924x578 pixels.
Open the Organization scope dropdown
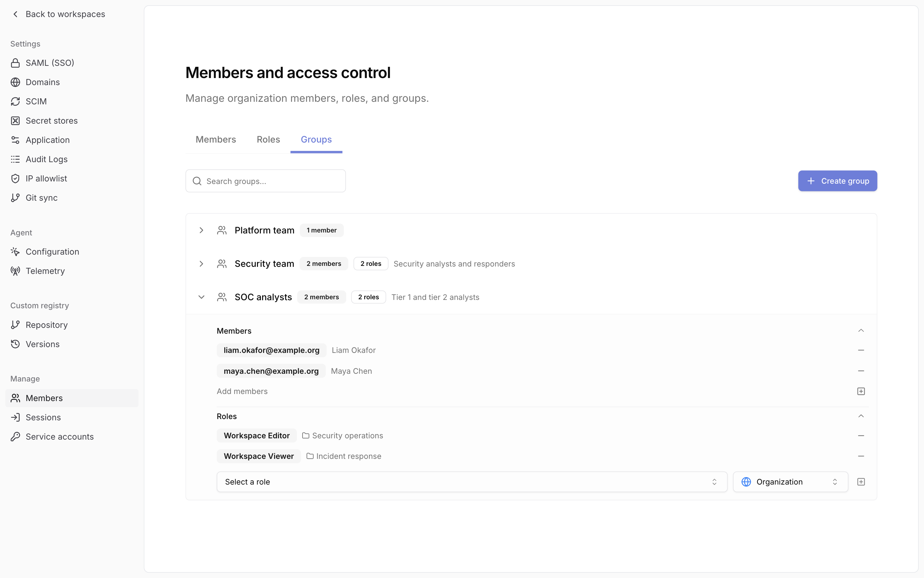(x=790, y=482)
